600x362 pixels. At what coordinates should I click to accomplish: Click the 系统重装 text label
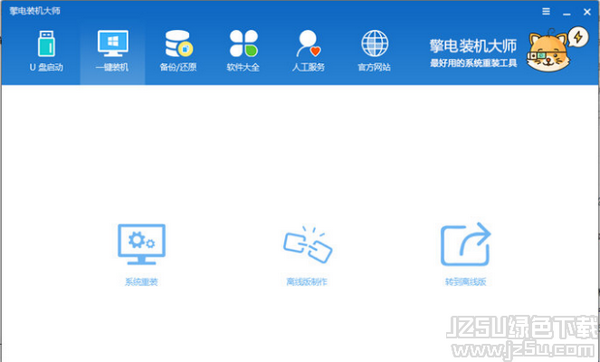click(x=142, y=282)
